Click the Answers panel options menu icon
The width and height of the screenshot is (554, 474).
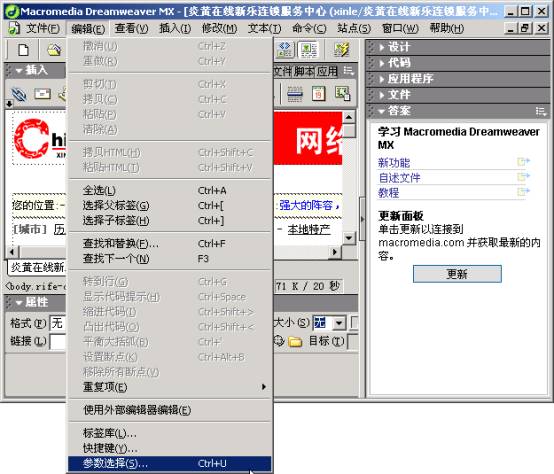pos(541,112)
